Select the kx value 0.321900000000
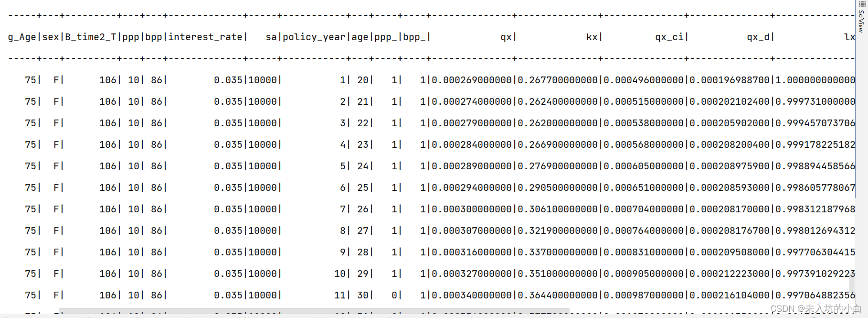The image size is (868, 318). click(558, 231)
